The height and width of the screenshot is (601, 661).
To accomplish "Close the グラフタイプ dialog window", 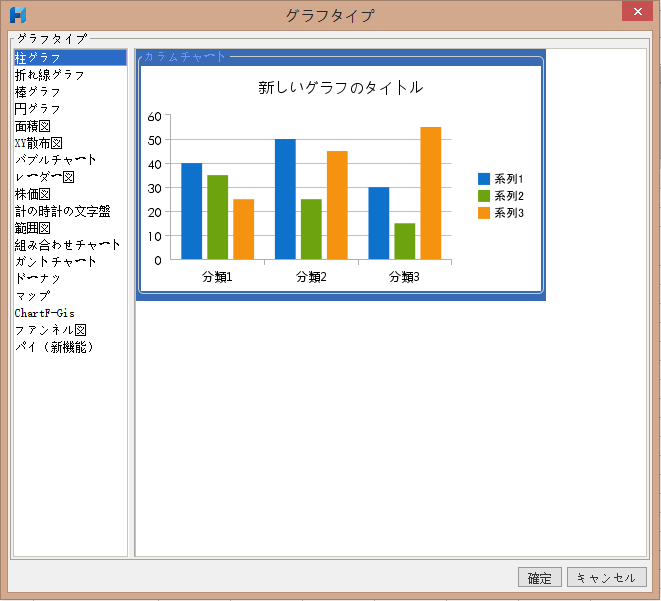I will click(x=637, y=11).
